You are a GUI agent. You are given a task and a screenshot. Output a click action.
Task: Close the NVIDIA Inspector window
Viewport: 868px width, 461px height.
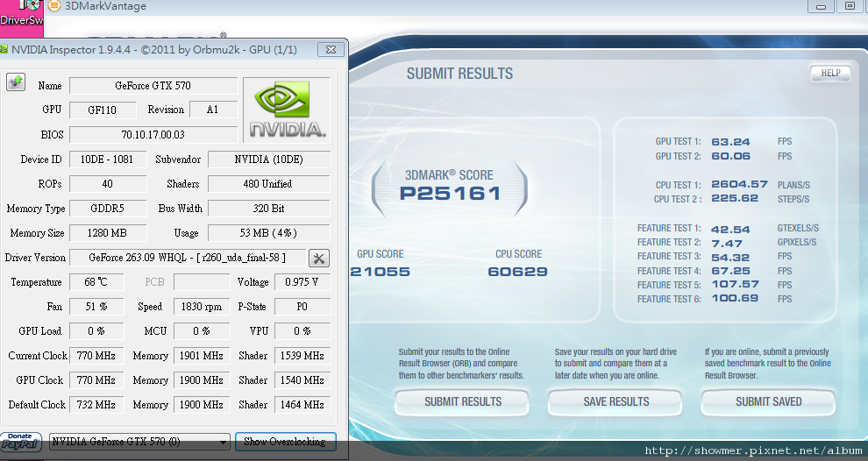331,50
